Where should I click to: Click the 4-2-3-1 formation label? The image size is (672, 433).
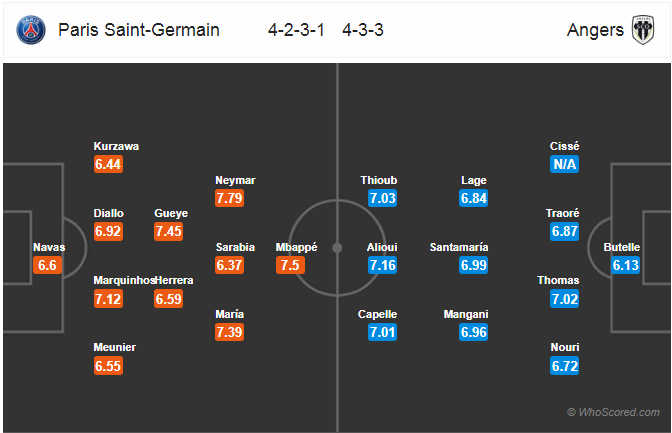click(296, 30)
